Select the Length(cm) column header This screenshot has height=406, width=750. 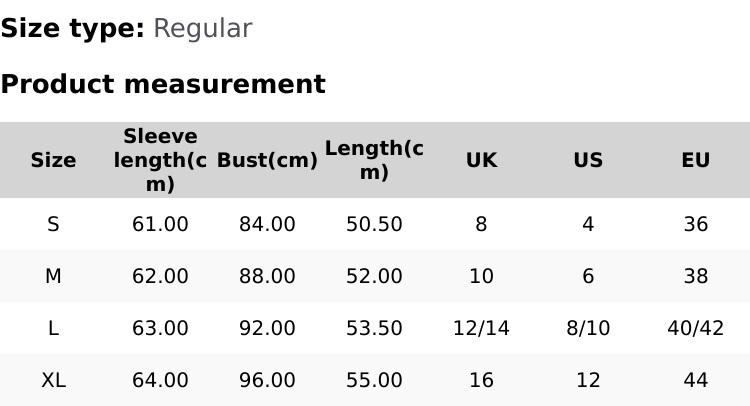(374, 160)
